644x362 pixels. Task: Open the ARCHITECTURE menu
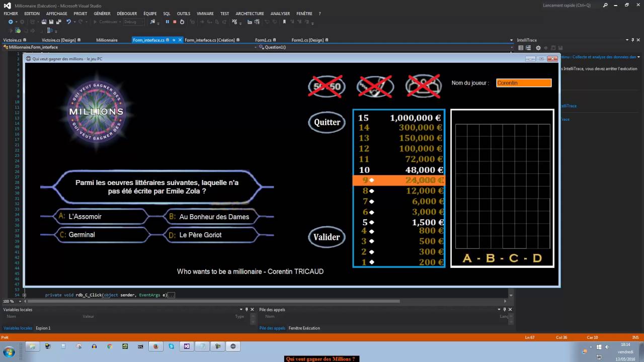(x=250, y=14)
